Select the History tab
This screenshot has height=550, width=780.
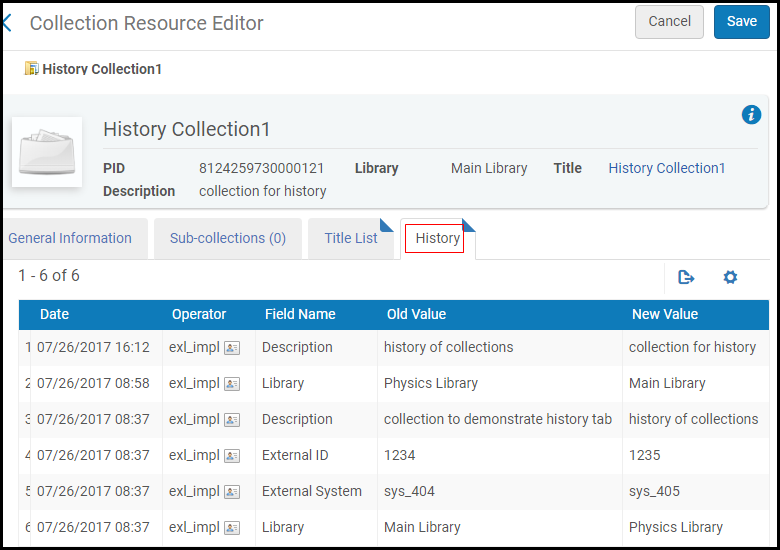pos(438,238)
